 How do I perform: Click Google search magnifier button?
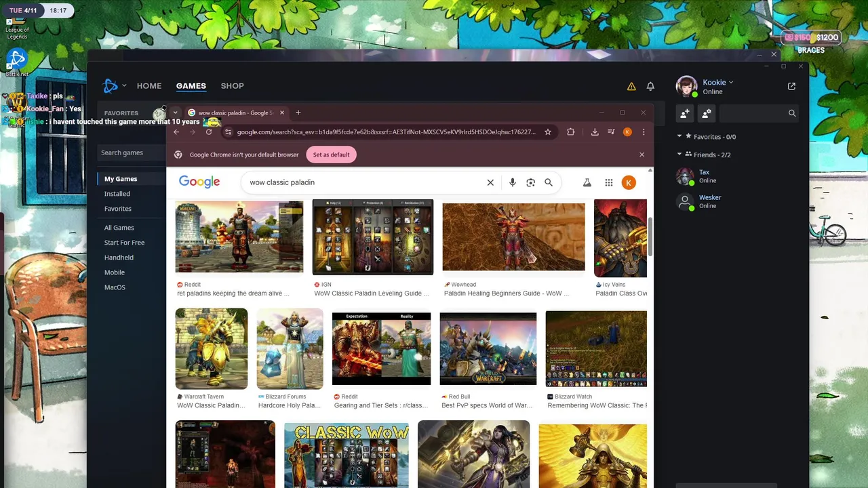click(x=549, y=182)
